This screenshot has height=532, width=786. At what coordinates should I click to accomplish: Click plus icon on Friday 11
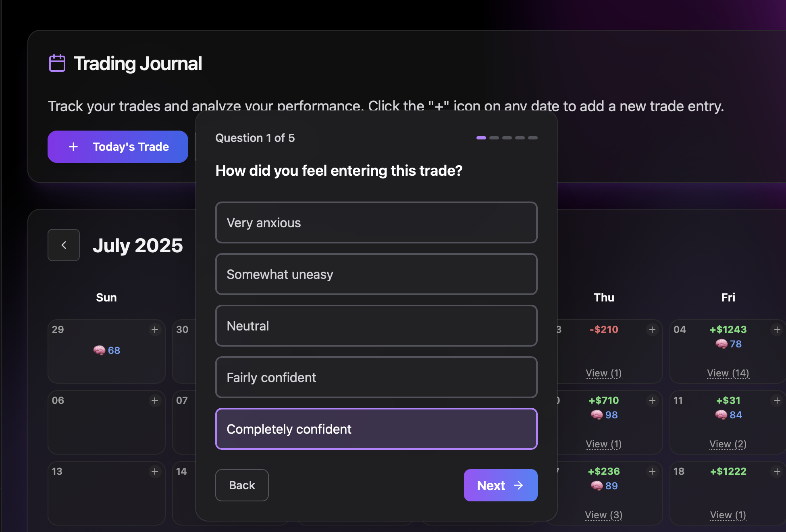[x=777, y=401]
